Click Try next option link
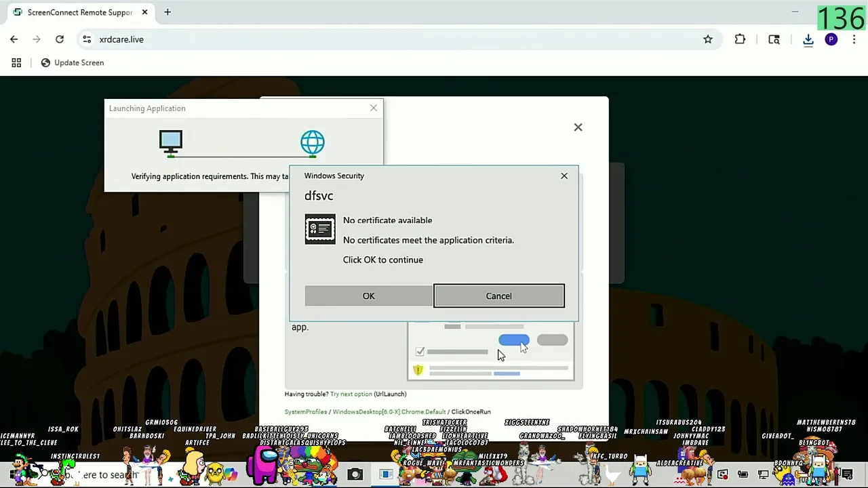 coord(351,394)
